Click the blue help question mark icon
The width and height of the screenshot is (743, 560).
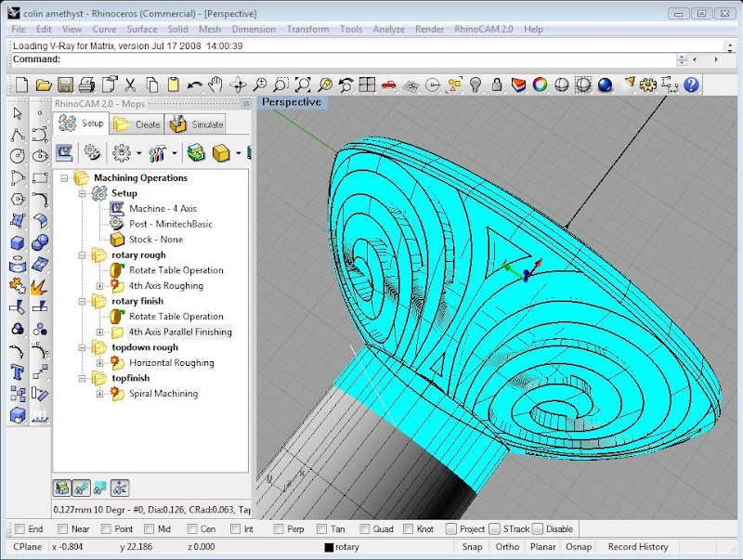691,85
